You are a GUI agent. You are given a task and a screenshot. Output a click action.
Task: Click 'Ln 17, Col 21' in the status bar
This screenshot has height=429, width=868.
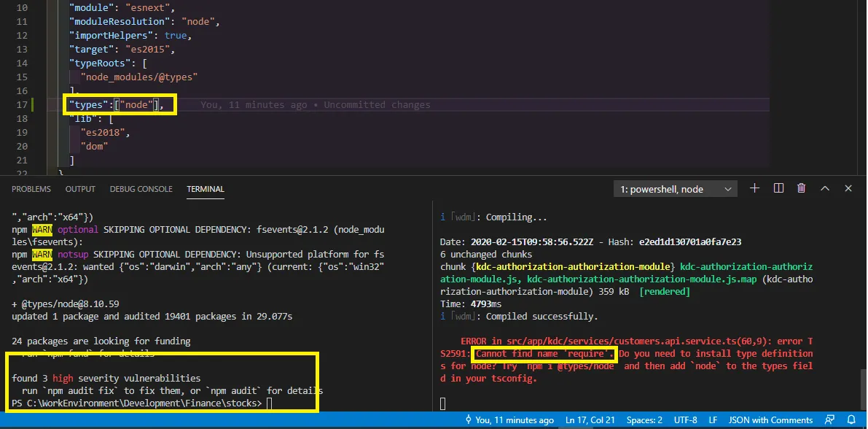pos(590,420)
